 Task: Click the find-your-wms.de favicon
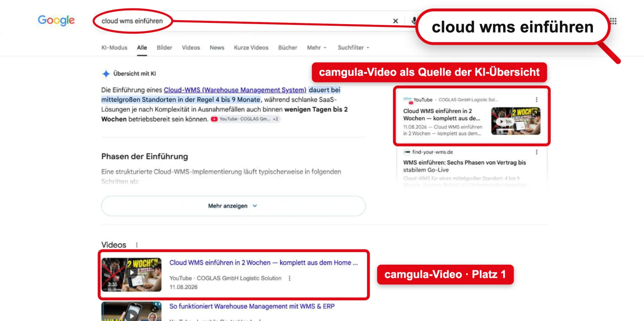[x=407, y=152]
